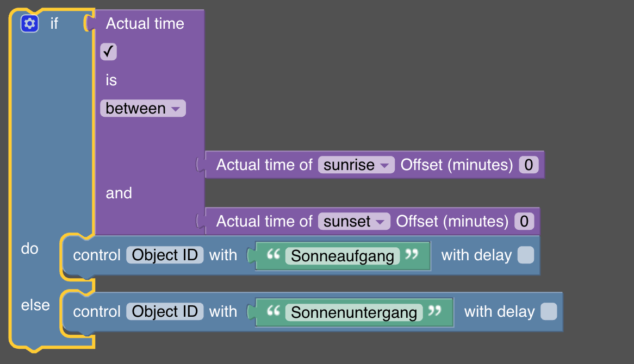Select the if block by its do label
The width and height of the screenshot is (634, 364).
pyautogui.click(x=29, y=249)
